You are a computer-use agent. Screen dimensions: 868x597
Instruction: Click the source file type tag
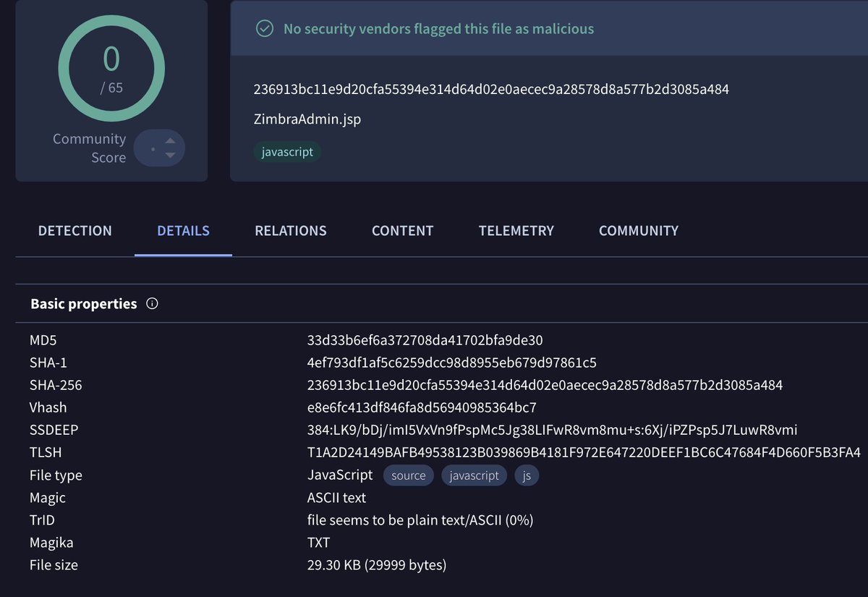coord(409,475)
